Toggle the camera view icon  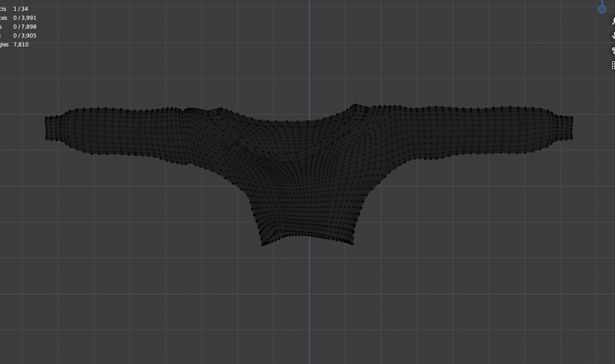[613, 51]
